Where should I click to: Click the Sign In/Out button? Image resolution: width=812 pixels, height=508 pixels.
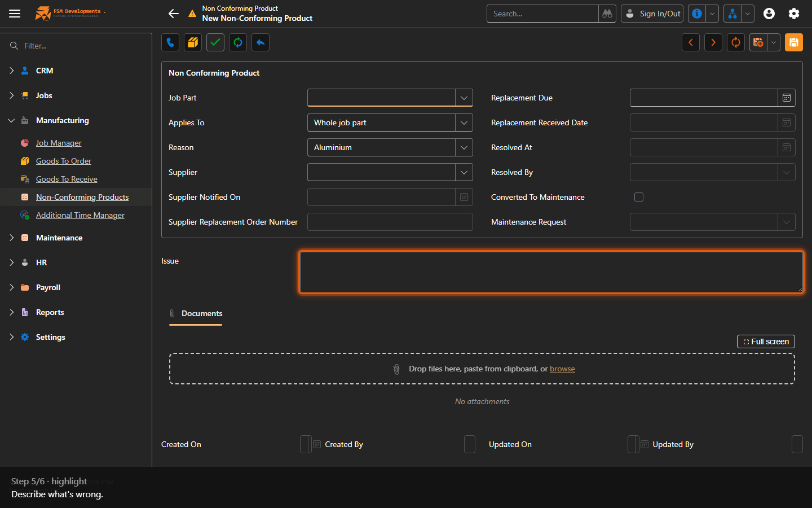(x=652, y=14)
